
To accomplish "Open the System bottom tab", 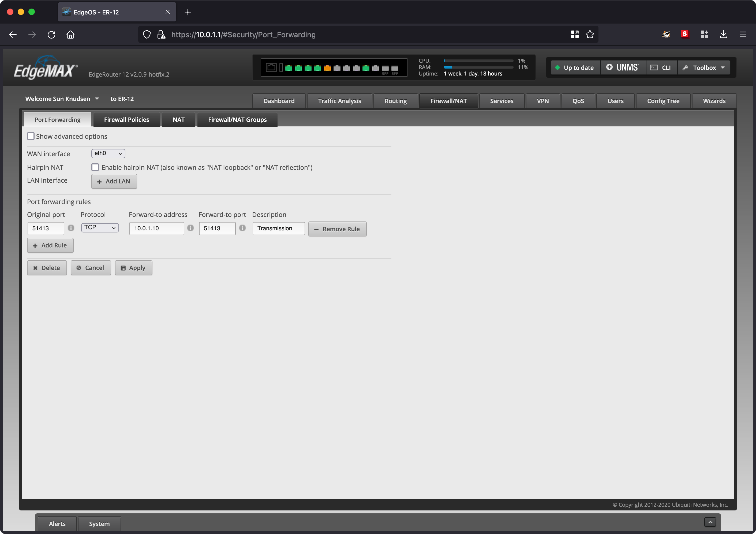I will [99, 524].
